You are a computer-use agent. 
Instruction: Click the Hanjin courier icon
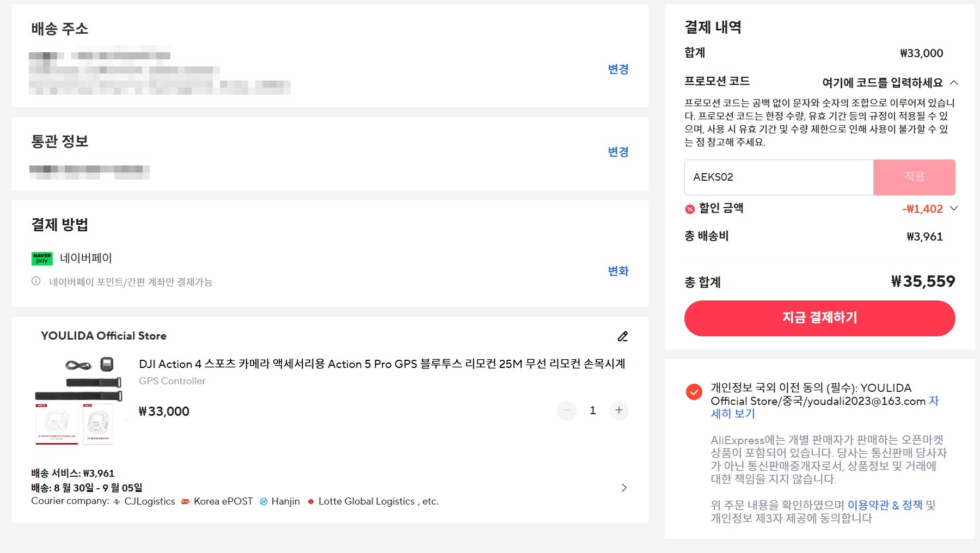[x=264, y=502]
